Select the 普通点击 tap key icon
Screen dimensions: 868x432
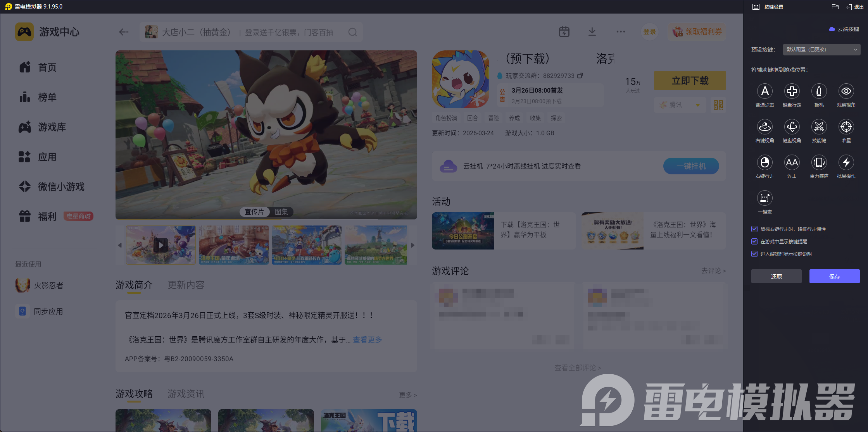[764, 91]
